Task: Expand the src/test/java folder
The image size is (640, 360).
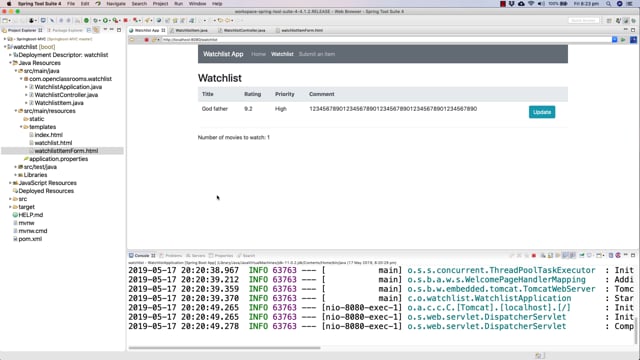Action: click(x=16, y=167)
